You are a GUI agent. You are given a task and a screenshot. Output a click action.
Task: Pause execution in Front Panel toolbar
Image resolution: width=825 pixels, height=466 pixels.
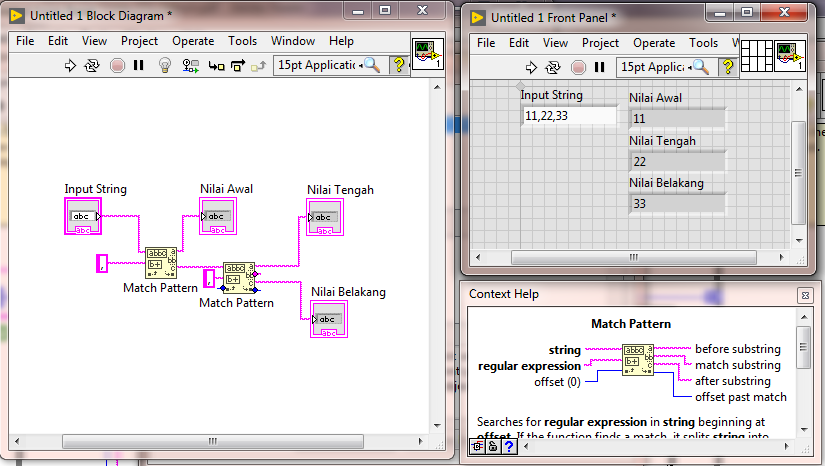(599, 67)
